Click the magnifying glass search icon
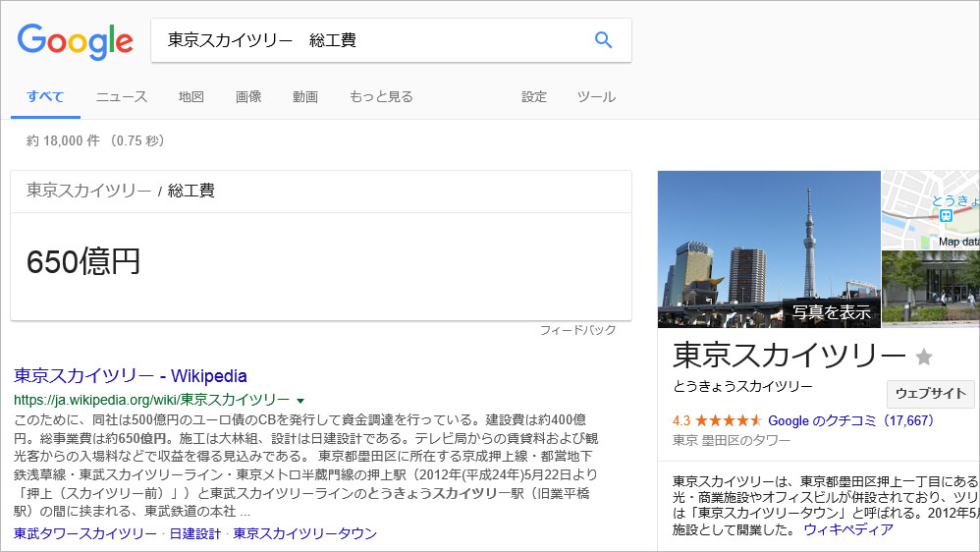 click(603, 40)
